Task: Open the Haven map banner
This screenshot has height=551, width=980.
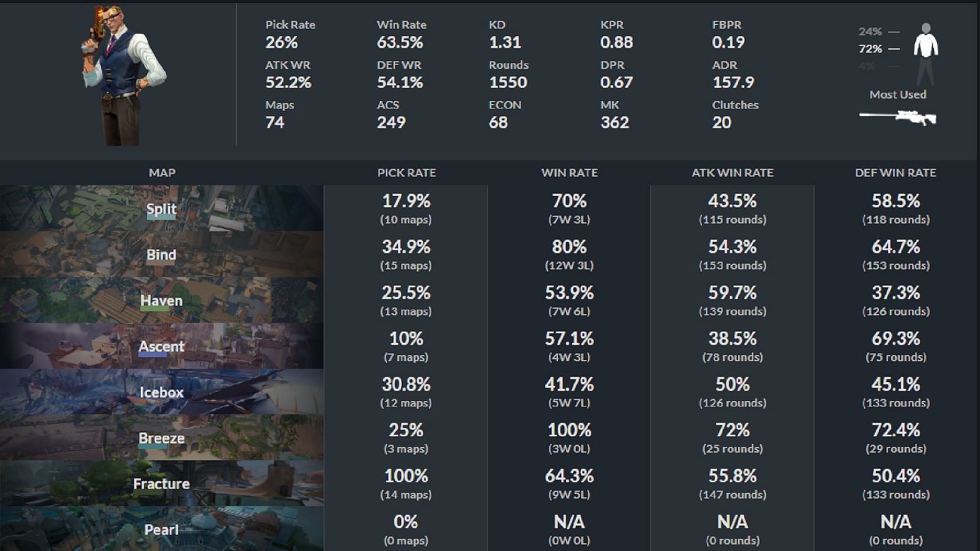Action: point(162,301)
